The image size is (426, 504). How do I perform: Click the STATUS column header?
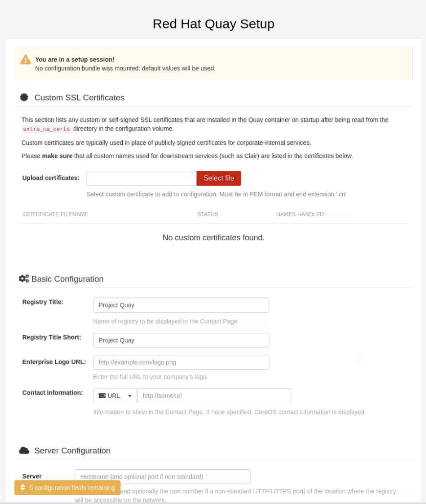[x=207, y=214]
